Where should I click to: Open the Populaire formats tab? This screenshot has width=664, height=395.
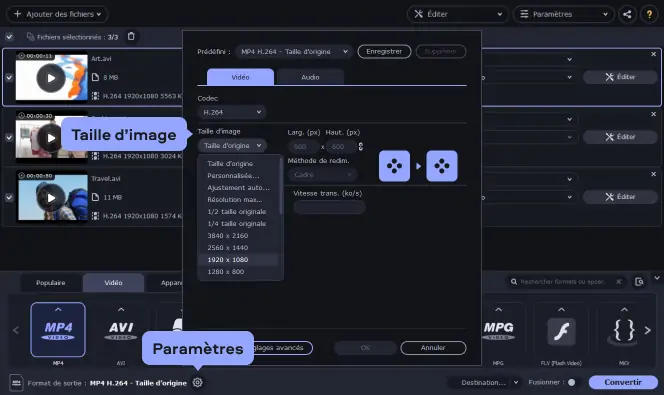[51, 283]
